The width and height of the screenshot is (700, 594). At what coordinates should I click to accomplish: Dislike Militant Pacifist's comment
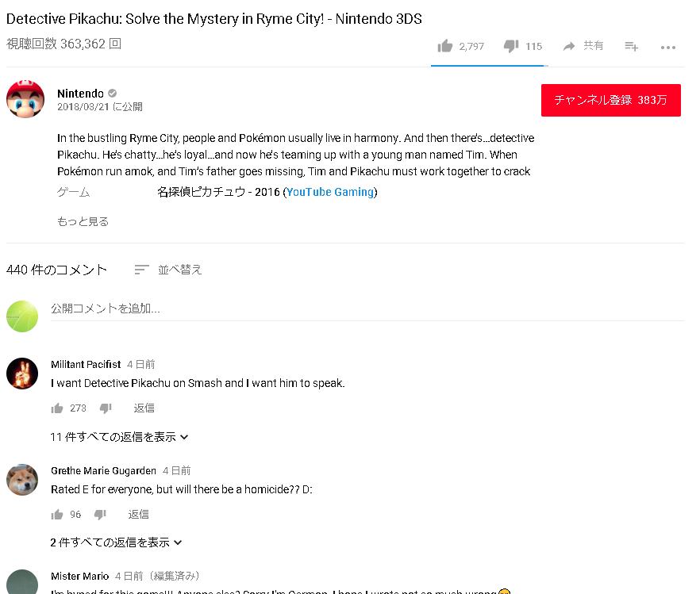coord(106,408)
